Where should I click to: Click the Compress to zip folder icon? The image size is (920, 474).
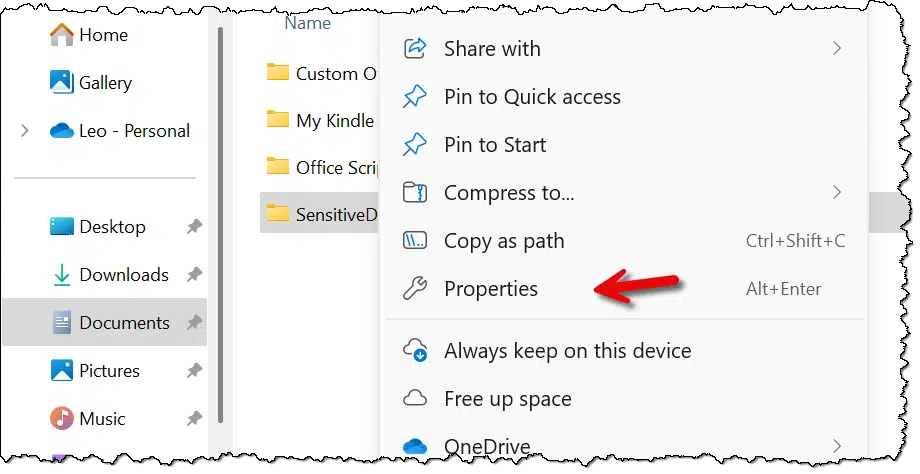click(415, 192)
